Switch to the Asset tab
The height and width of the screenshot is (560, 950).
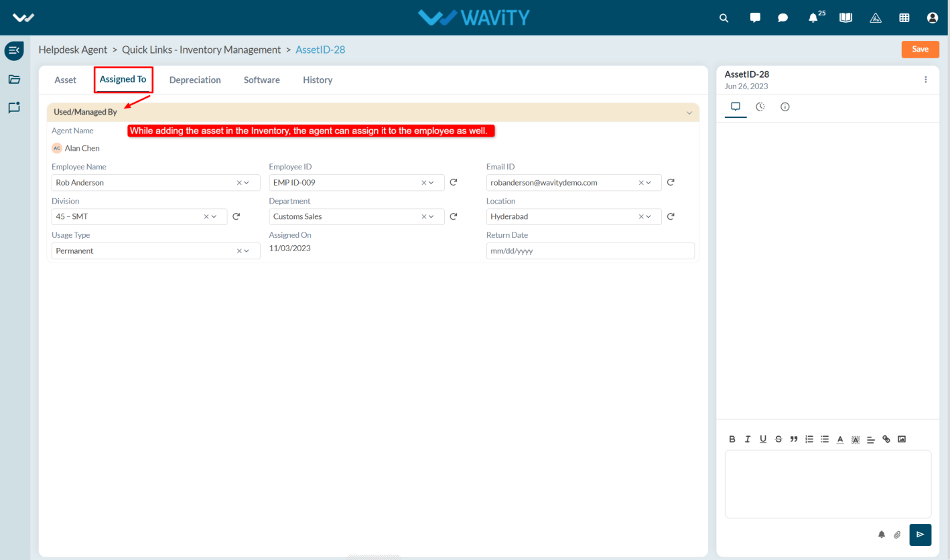[x=66, y=80]
